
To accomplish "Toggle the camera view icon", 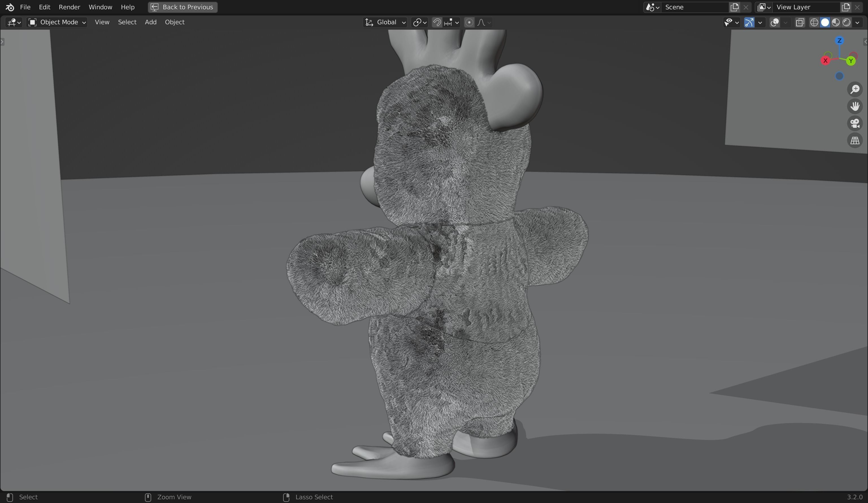I will click(x=855, y=124).
